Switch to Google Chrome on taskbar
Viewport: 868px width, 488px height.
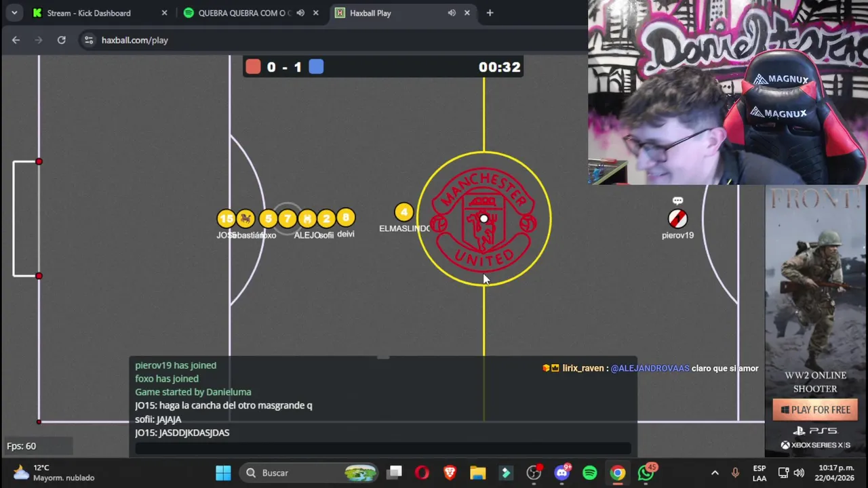[618, 472]
